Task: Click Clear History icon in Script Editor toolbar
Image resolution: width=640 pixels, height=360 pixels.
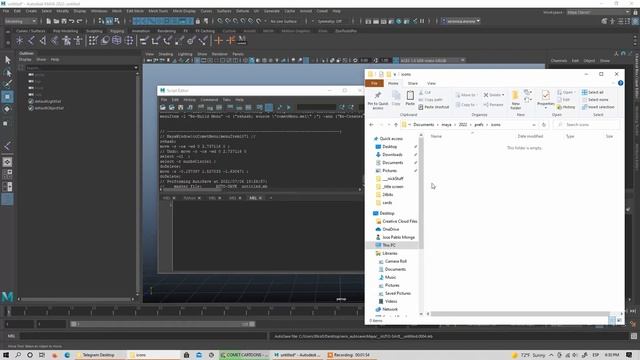Action: (201, 107)
